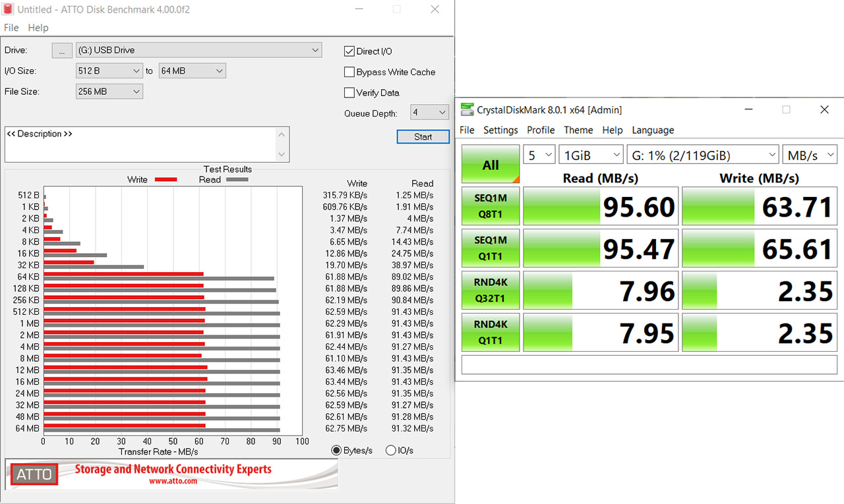Click the CrystalDiskMark title bar icon
The height and width of the screenshot is (504, 844).
pos(467,110)
